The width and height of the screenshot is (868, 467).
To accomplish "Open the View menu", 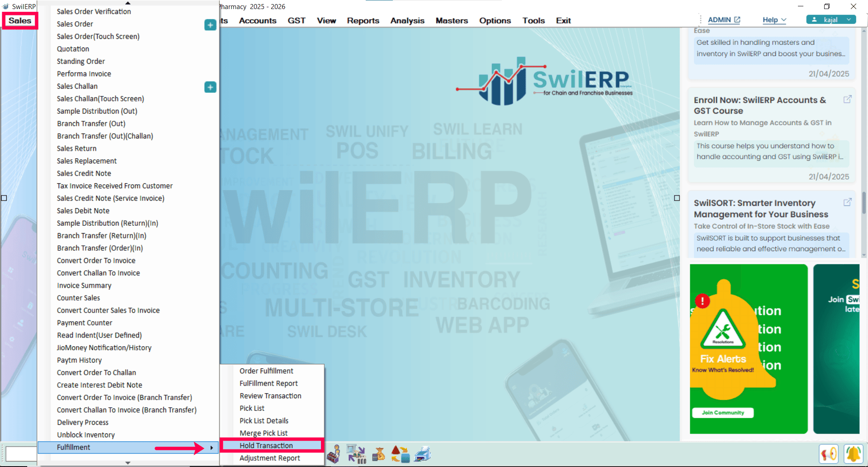I will tap(326, 21).
